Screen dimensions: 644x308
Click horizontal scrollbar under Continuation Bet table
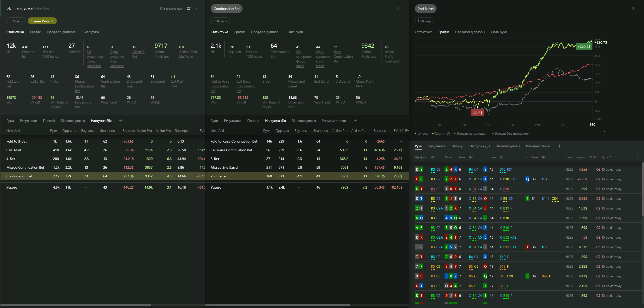pyautogui.click(x=277, y=305)
